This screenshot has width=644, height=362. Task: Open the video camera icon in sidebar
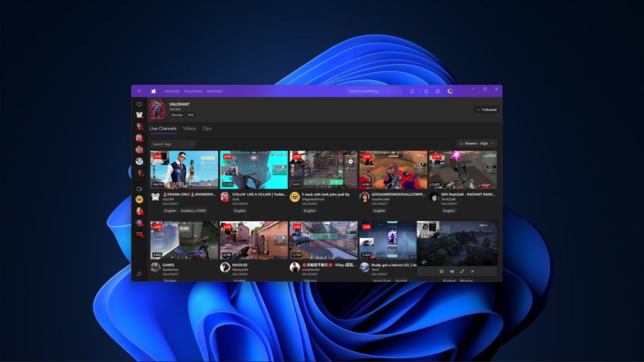139,189
